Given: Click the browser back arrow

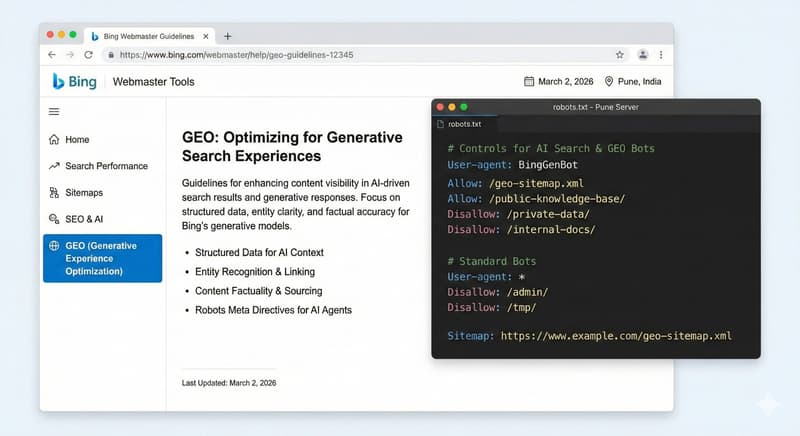Looking at the screenshot, I should coord(52,55).
